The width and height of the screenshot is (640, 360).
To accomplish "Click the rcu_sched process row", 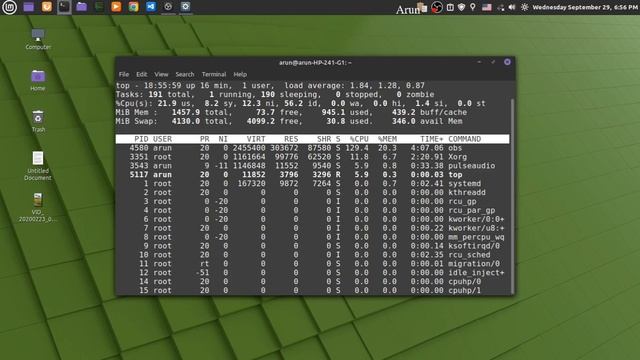I will pyautogui.click(x=312, y=255).
